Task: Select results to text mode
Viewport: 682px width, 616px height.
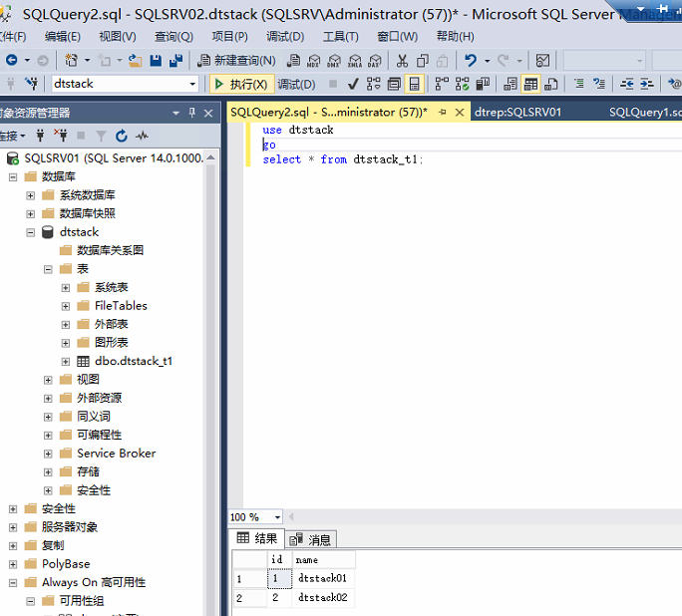Action: 511,84
